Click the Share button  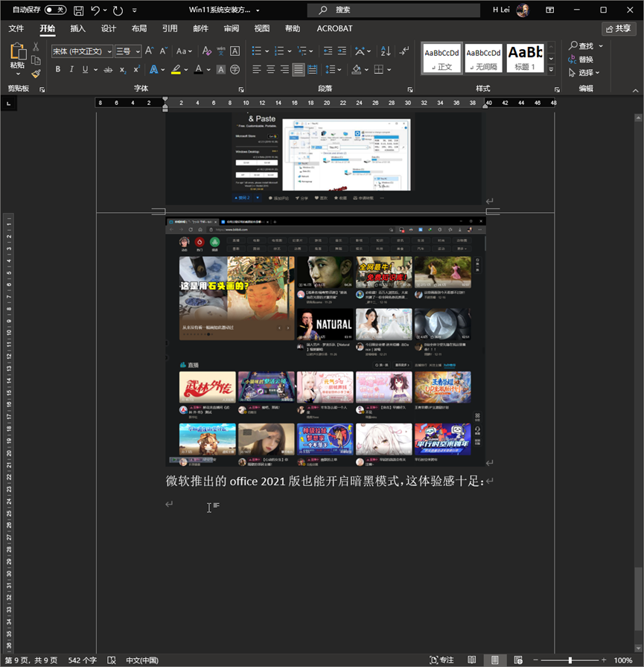pyautogui.click(x=619, y=28)
